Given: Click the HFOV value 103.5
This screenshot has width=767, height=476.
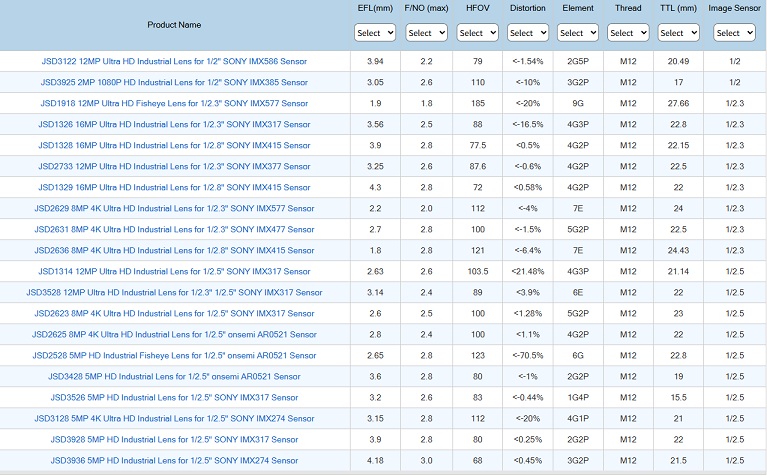Looking at the screenshot, I should (477, 272).
